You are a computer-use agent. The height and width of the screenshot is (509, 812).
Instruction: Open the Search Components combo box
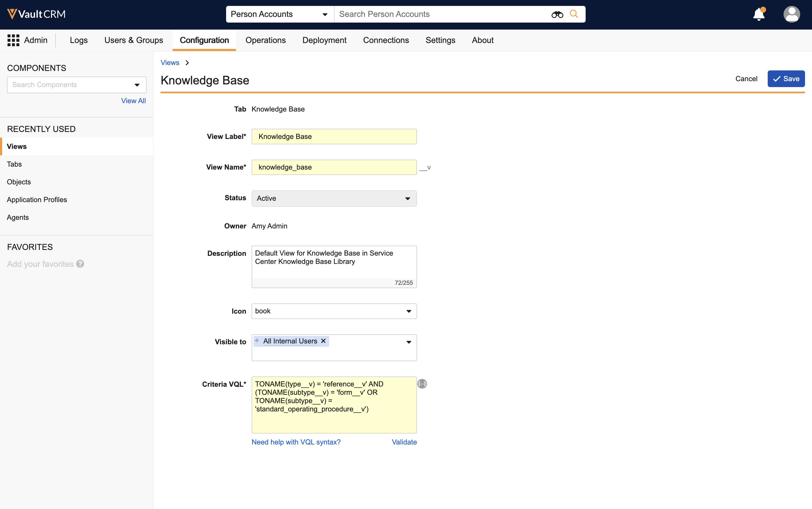pyautogui.click(x=77, y=85)
